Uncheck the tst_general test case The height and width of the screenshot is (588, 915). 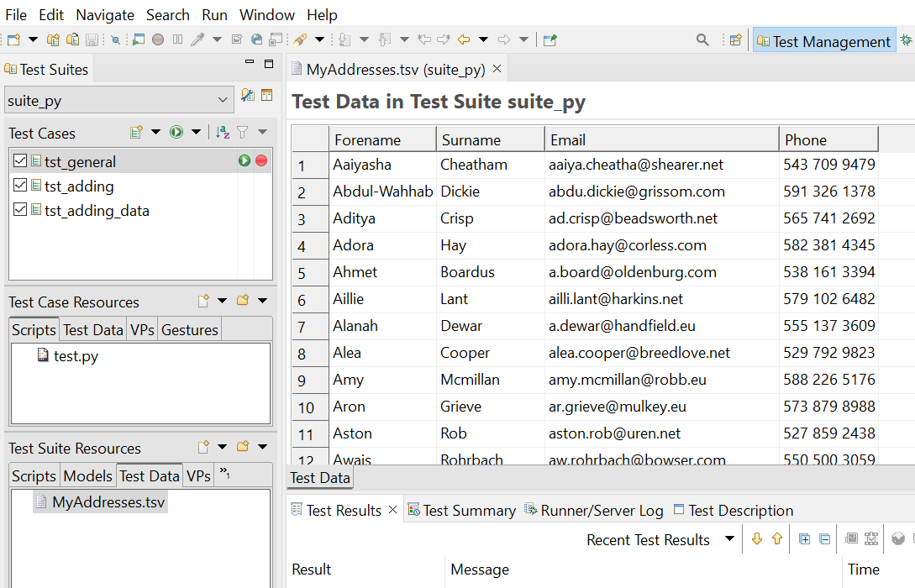[x=18, y=160]
